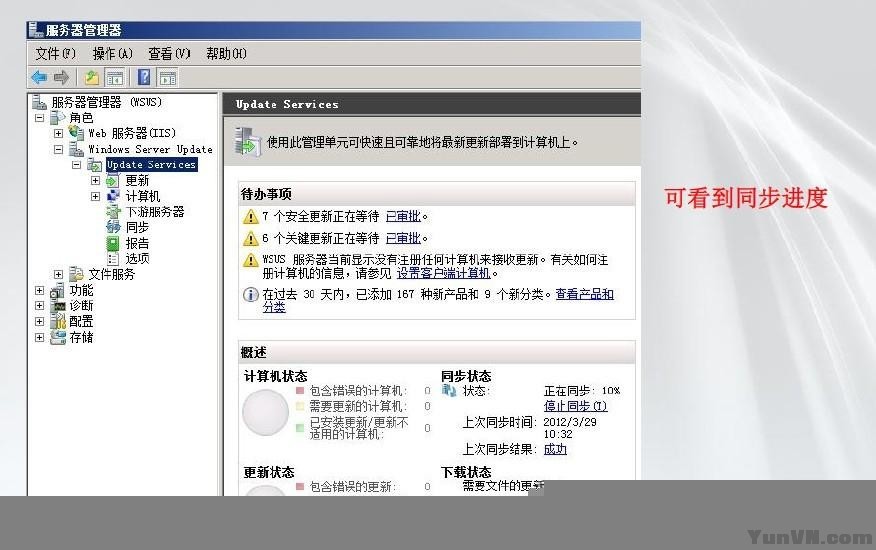Click the 同步 sync node icon

[x=113, y=227]
